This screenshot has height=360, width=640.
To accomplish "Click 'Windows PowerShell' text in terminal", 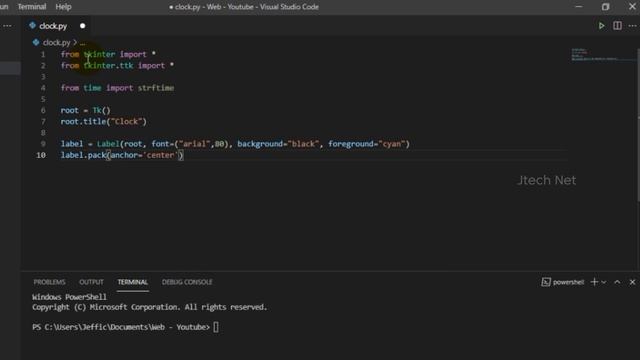I will [x=69, y=297].
